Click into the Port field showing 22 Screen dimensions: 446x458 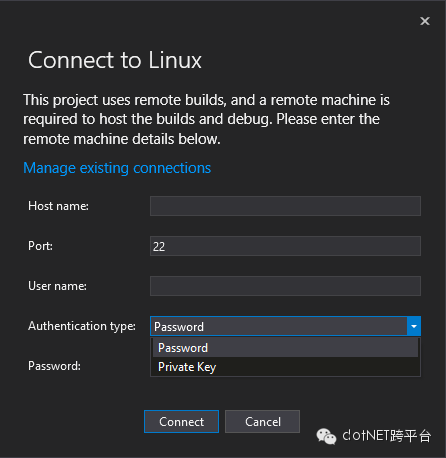coord(285,246)
